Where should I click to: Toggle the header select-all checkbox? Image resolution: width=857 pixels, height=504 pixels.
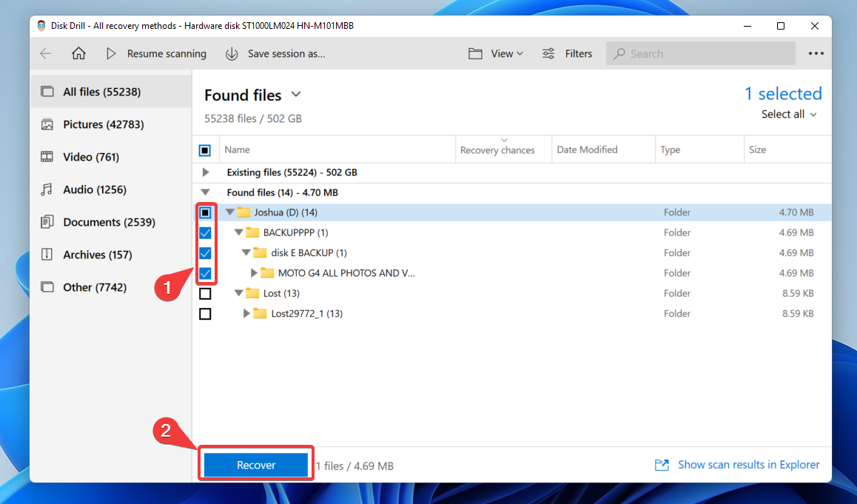pos(205,150)
